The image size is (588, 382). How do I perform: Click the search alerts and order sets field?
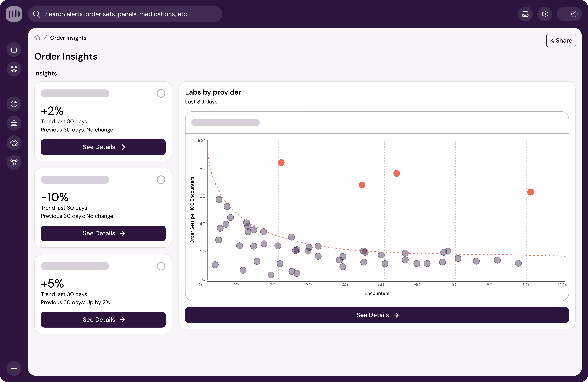[x=125, y=14]
